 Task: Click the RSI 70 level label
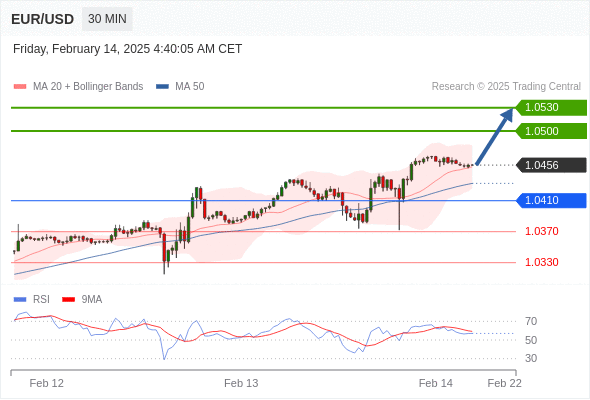(531, 321)
